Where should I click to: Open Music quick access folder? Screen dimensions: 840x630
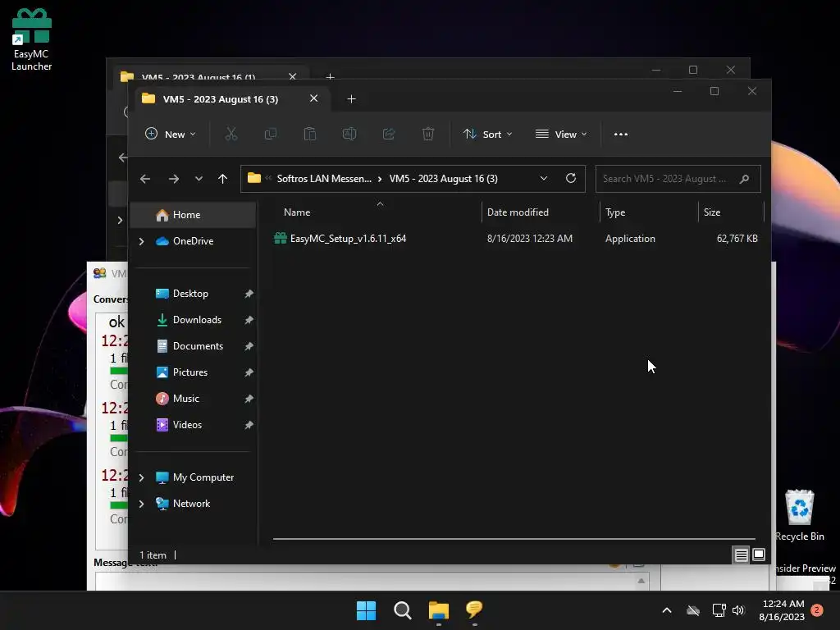click(177, 399)
